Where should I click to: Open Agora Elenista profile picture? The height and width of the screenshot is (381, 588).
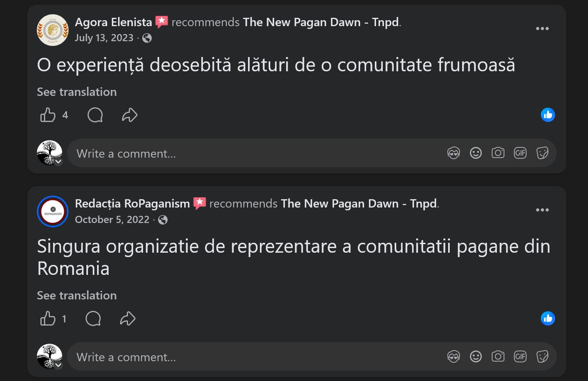(53, 30)
